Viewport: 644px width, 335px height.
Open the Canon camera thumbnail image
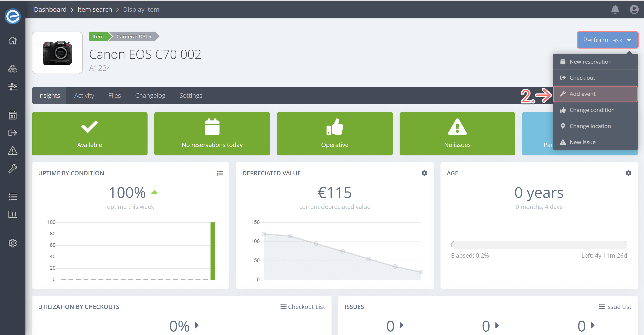pos(57,53)
